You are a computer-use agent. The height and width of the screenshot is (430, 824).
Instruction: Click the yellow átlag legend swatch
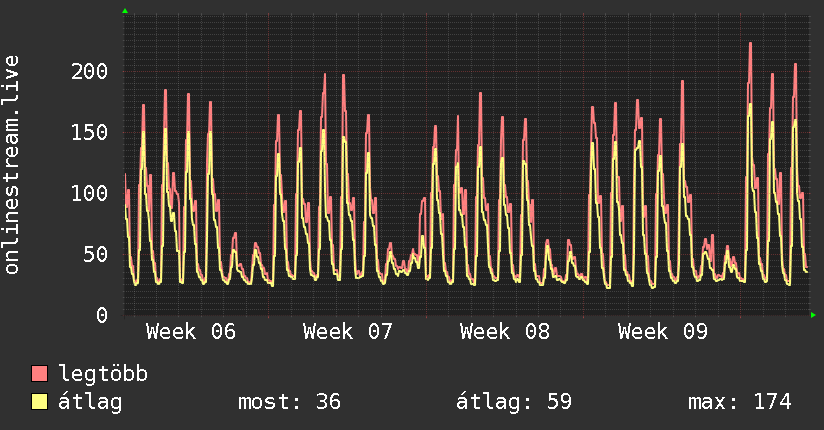39,402
